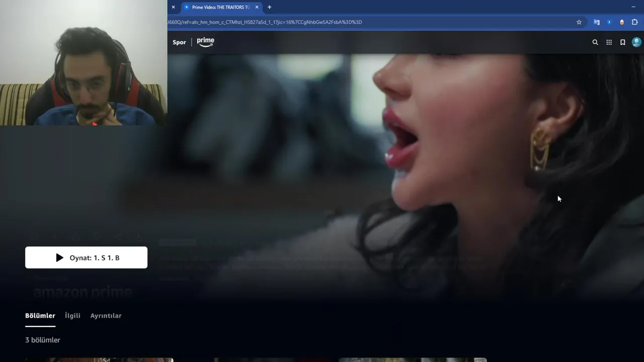Go to the Spor section link

179,42
